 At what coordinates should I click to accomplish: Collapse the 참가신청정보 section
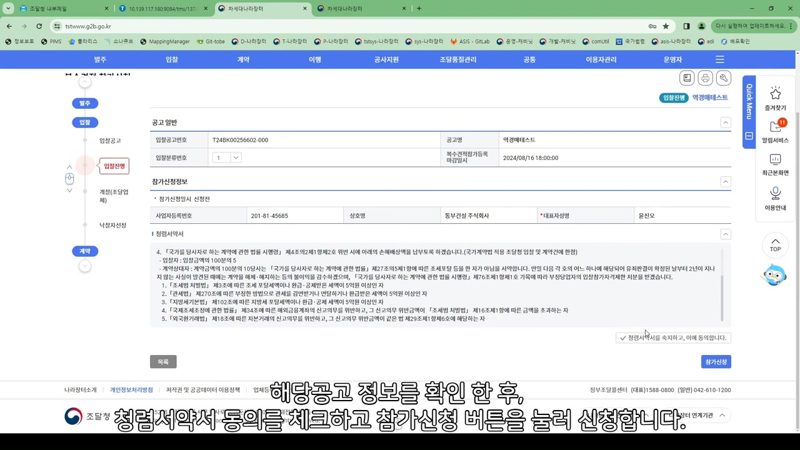(725, 182)
